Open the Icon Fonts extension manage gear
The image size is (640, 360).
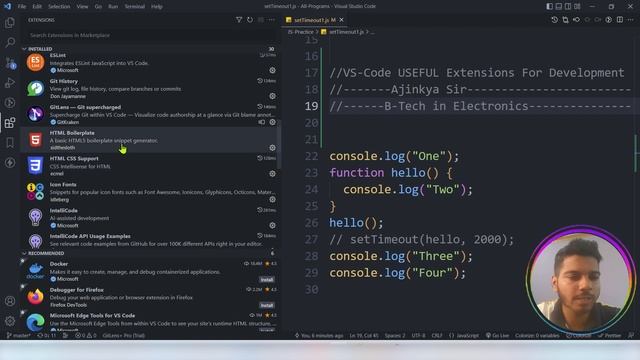pyautogui.click(x=272, y=200)
